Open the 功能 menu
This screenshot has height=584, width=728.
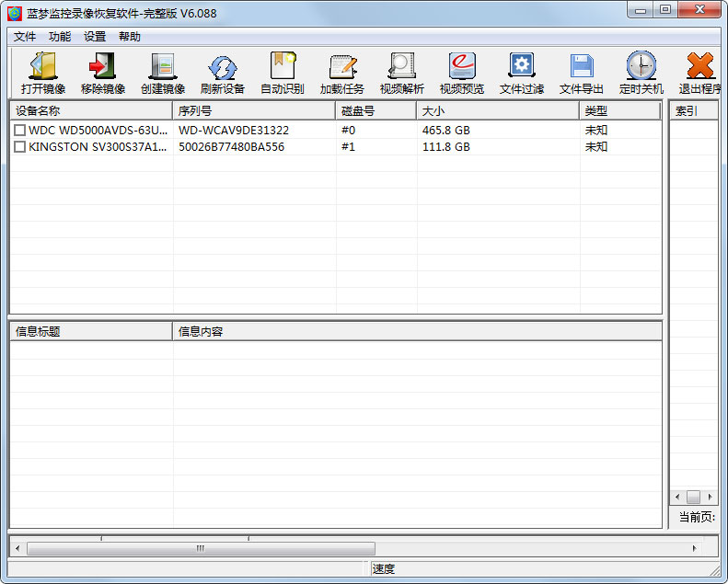tap(60, 37)
